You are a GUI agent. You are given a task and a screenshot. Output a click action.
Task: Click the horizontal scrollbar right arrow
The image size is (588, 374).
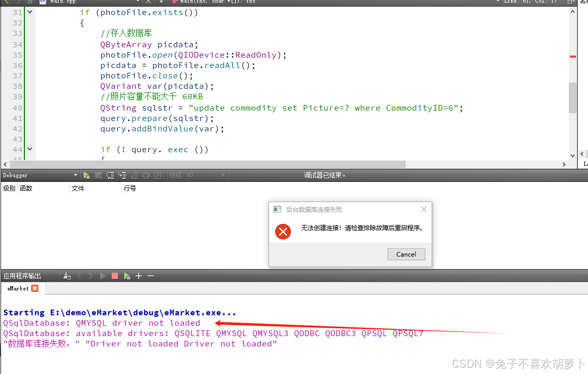point(564,164)
